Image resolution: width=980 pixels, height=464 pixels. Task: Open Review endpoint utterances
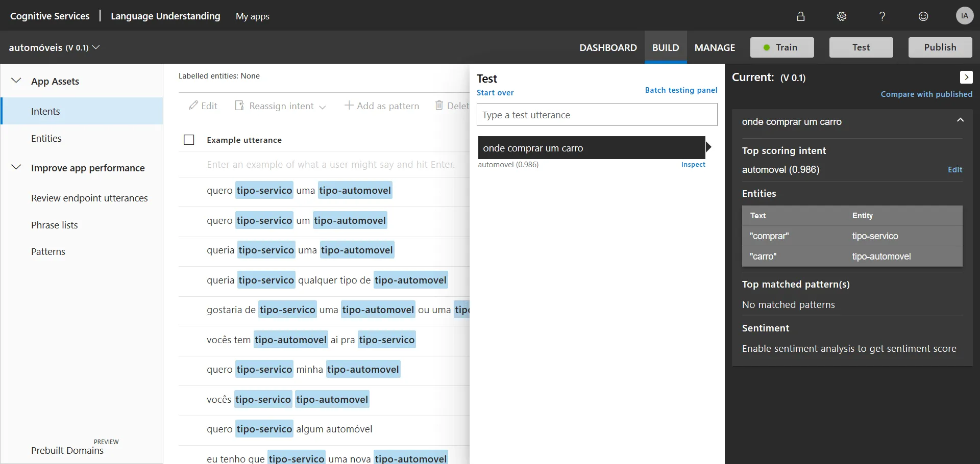(x=89, y=198)
